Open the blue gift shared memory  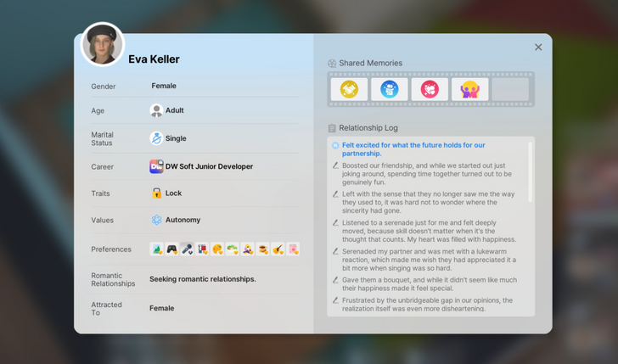(390, 89)
